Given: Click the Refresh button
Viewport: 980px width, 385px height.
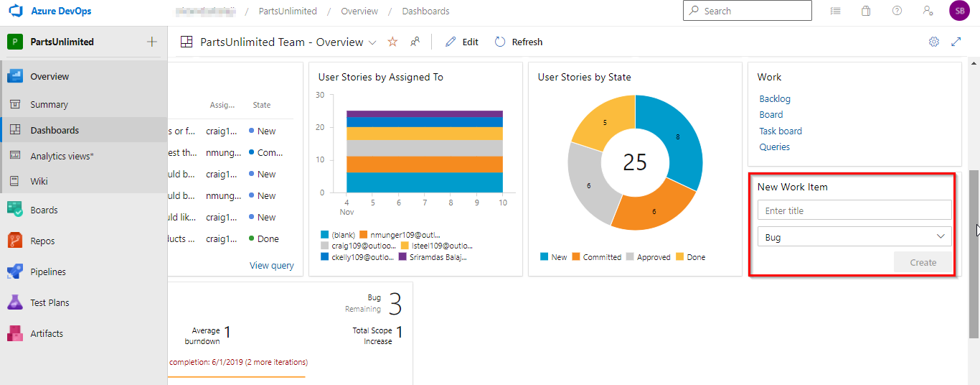Looking at the screenshot, I should coord(519,42).
